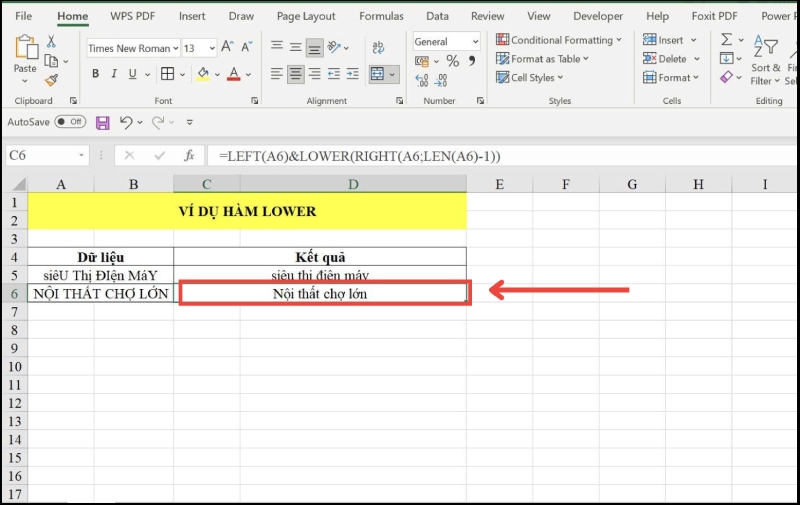The height and width of the screenshot is (505, 800).
Task: Click the Percent Style icon
Action: pos(453,61)
